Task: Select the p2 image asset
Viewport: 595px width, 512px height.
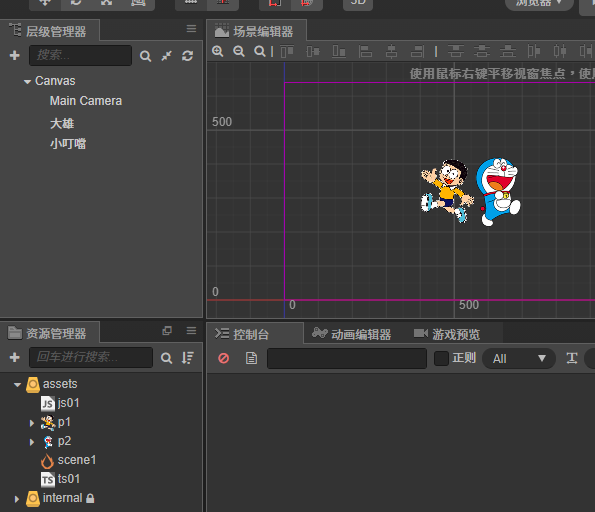Action: [65, 441]
